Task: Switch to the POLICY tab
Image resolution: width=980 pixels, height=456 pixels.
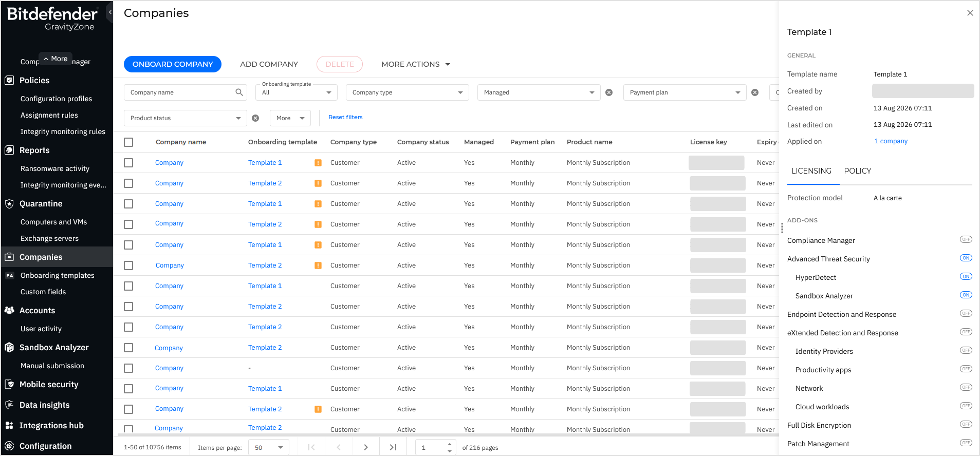Action: point(858,171)
